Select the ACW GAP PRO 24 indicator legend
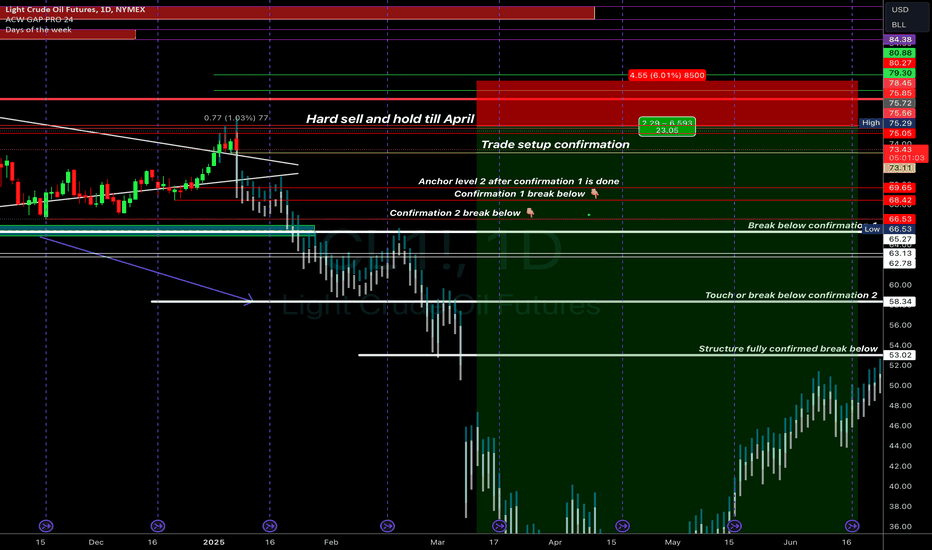Screen dimensions: 932x550 pyautogui.click(x=39, y=20)
